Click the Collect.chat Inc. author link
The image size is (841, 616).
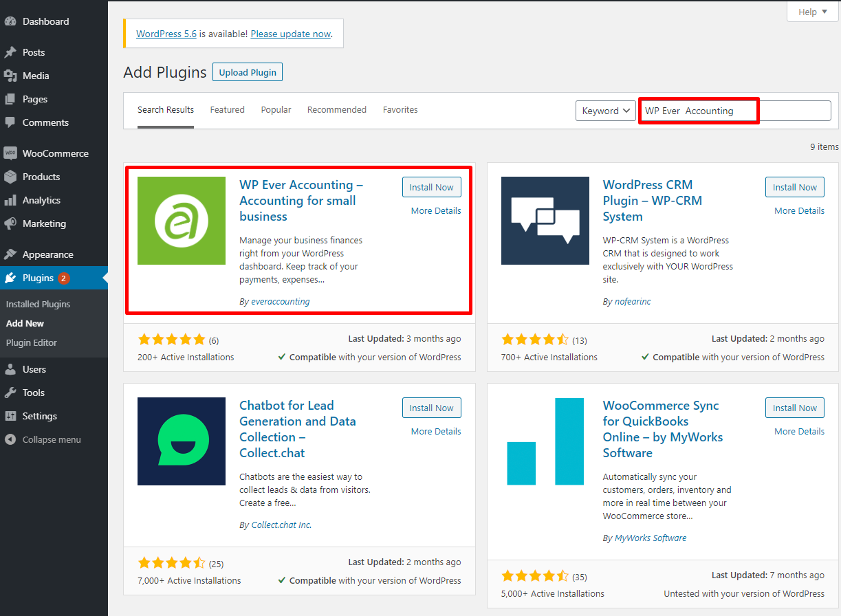tap(281, 525)
